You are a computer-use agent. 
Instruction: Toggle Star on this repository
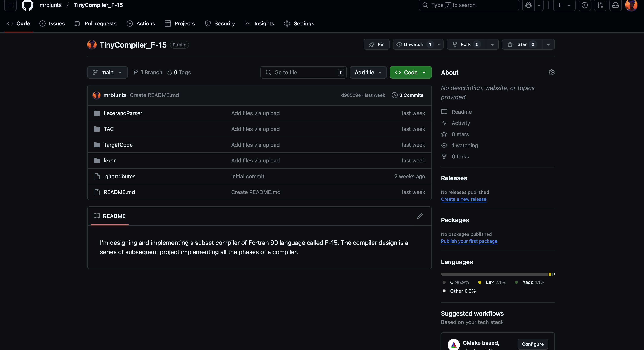(522, 44)
